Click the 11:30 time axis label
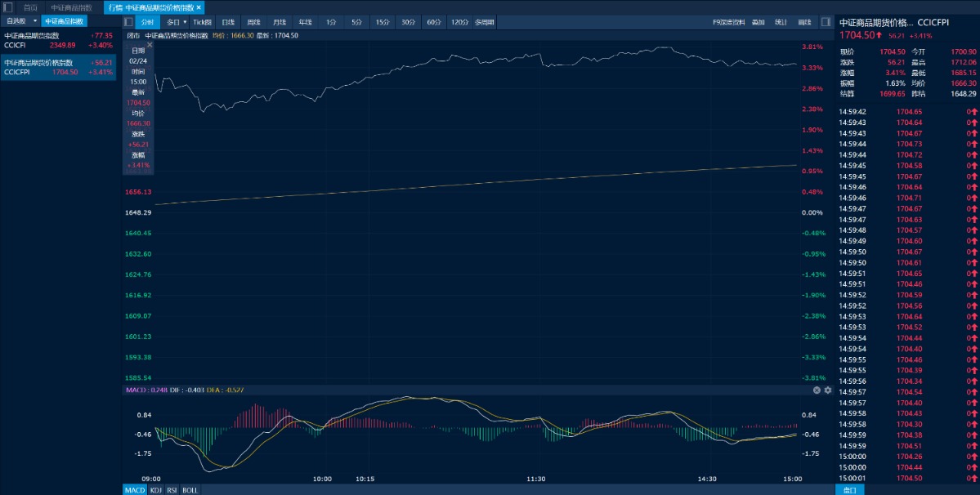The height and width of the screenshot is (495, 980). (535, 479)
